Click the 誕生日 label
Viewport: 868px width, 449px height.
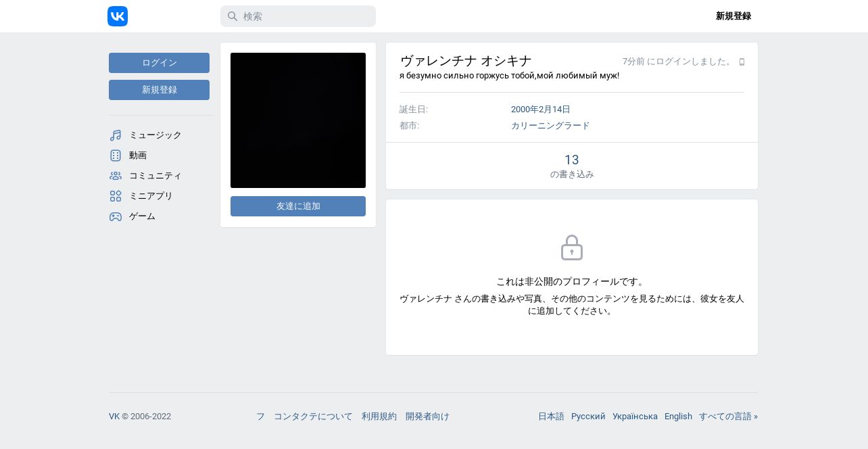coord(414,110)
